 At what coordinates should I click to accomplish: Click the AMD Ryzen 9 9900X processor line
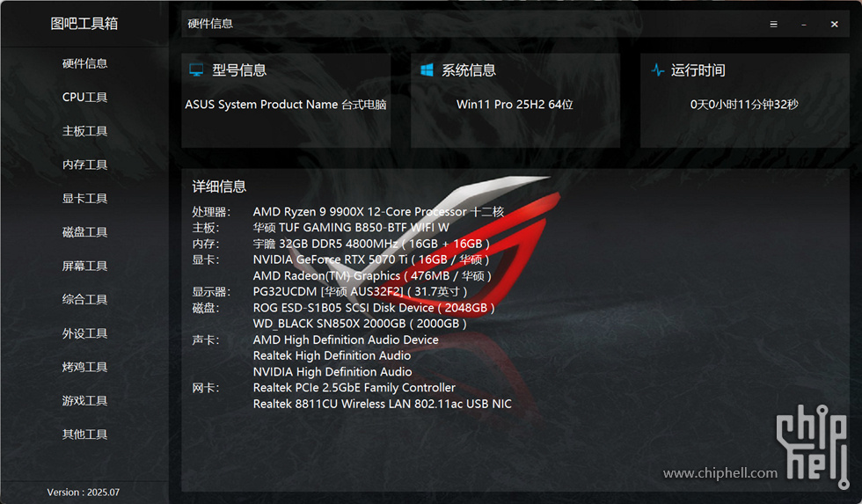tap(378, 212)
